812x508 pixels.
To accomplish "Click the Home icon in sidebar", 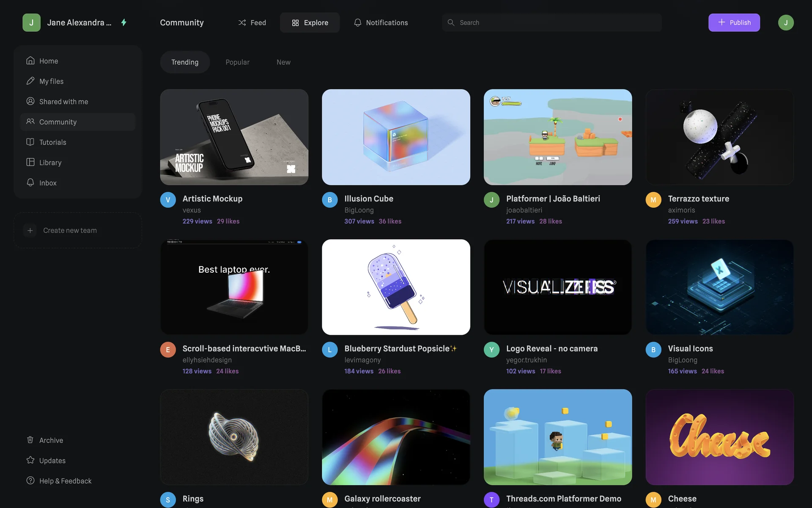I will (x=30, y=61).
